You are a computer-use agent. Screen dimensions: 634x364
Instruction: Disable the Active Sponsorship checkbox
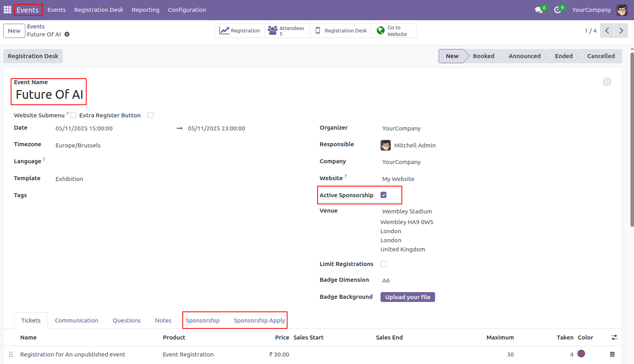[x=383, y=195]
